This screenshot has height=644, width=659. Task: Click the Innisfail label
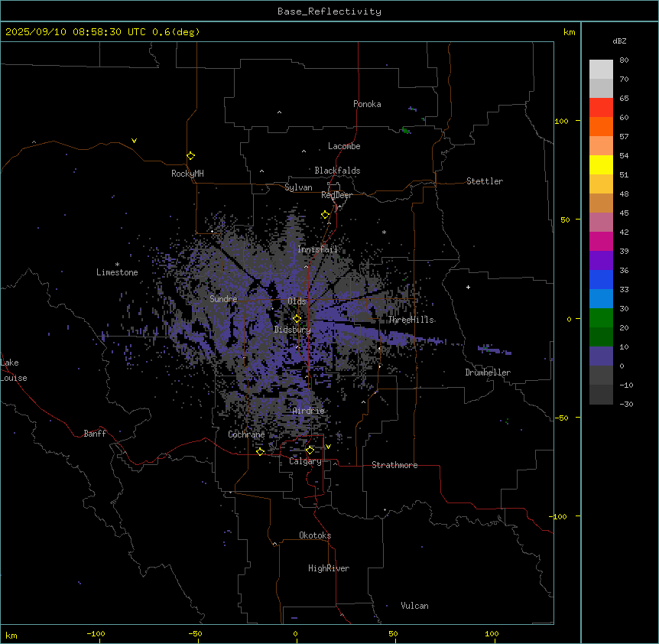pos(317,249)
